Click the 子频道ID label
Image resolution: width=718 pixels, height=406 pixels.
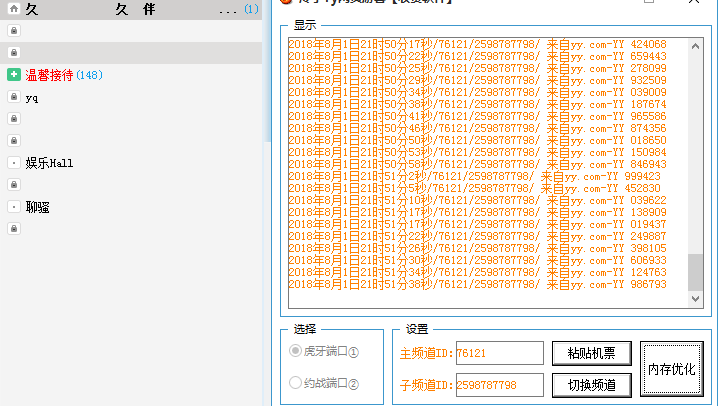[x=427, y=385]
